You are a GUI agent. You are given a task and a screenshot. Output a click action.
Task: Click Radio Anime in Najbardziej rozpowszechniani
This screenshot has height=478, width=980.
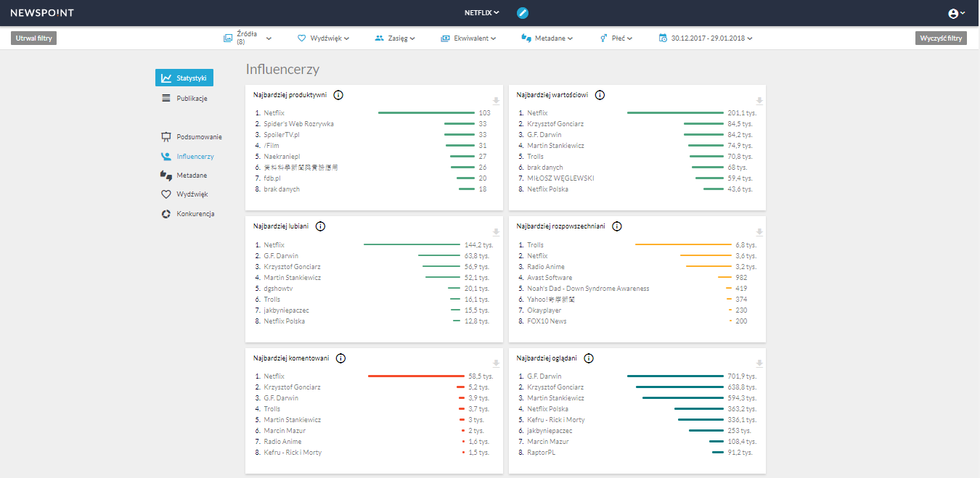546,267
